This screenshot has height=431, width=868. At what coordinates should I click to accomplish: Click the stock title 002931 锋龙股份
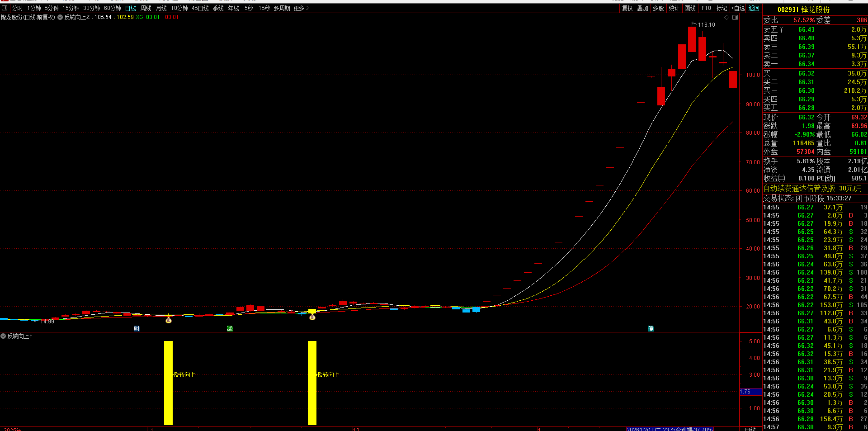point(803,9)
